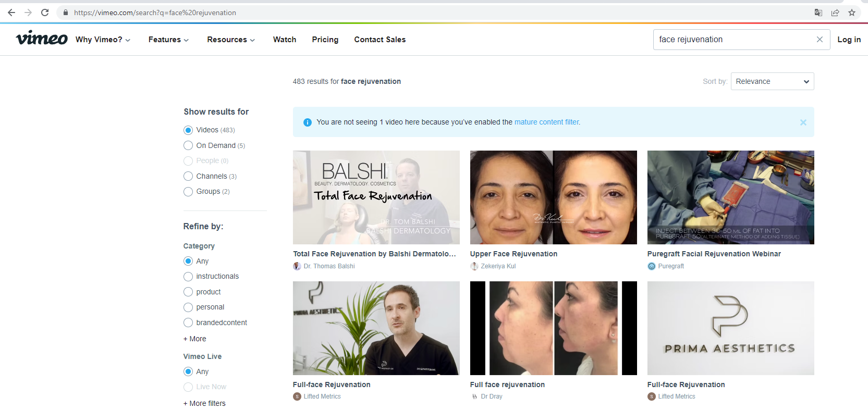868x409 pixels.
Task: Open Contact Sales in navigation
Action: coord(380,40)
